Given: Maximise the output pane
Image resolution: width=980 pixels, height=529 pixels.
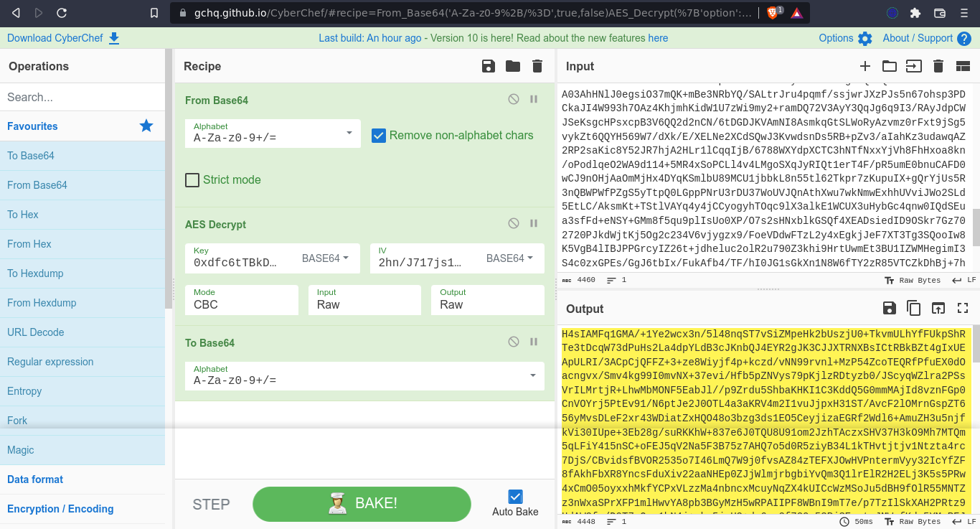Looking at the screenshot, I should click(963, 309).
